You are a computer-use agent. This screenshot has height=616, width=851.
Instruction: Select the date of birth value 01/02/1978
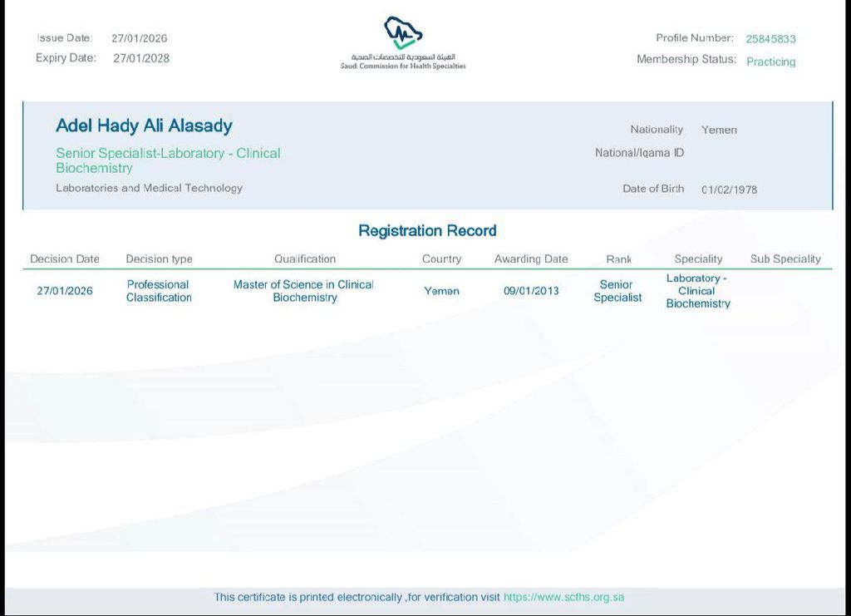click(729, 190)
